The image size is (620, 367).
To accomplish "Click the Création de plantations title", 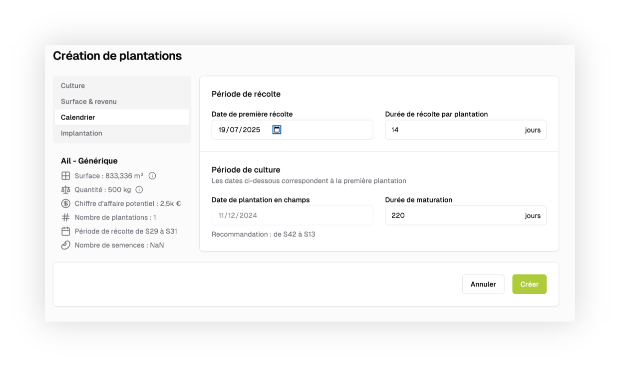I will click(x=117, y=56).
